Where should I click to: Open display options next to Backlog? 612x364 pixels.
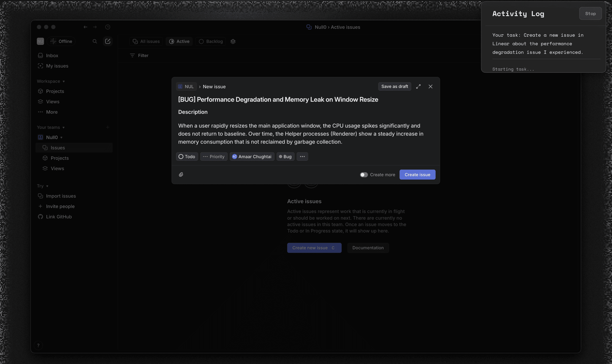point(233,41)
